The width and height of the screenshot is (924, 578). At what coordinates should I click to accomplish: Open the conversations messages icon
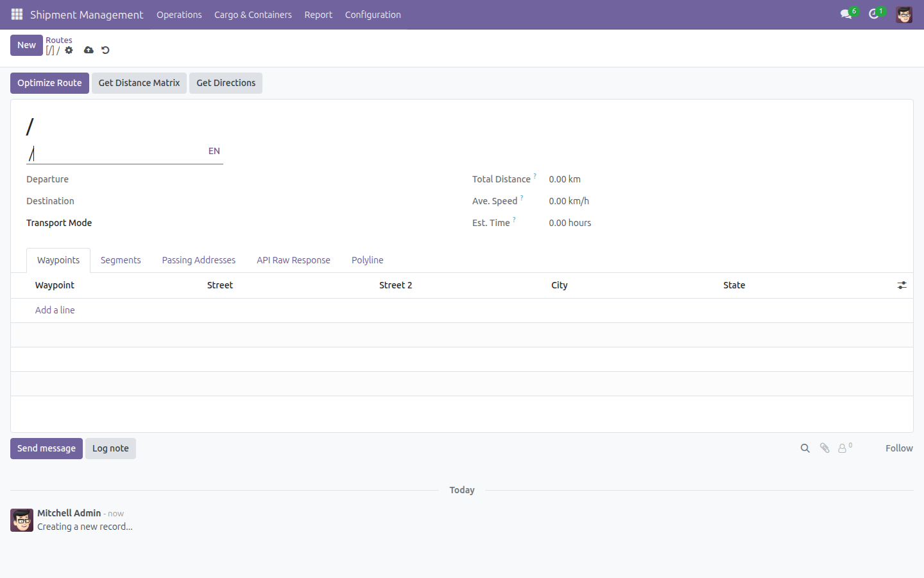pyautogui.click(x=846, y=14)
